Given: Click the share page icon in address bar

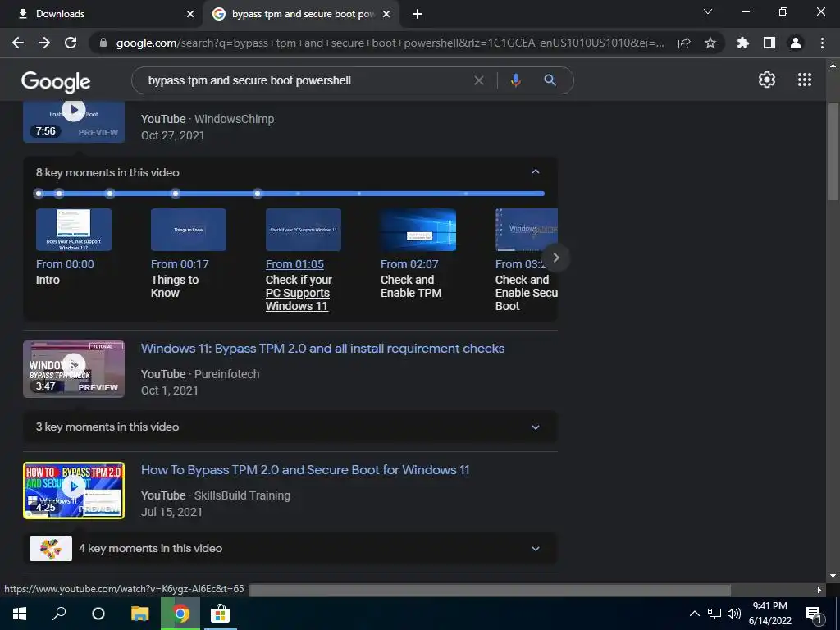Looking at the screenshot, I should [684, 43].
